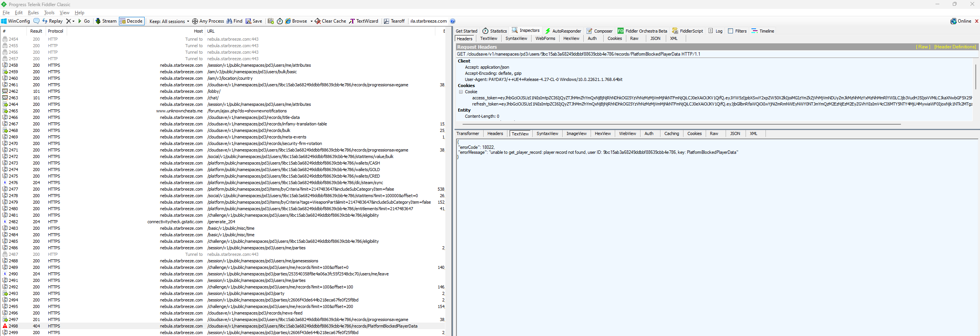Open the Rules menu
This screenshot has height=336, width=980.
33,13
